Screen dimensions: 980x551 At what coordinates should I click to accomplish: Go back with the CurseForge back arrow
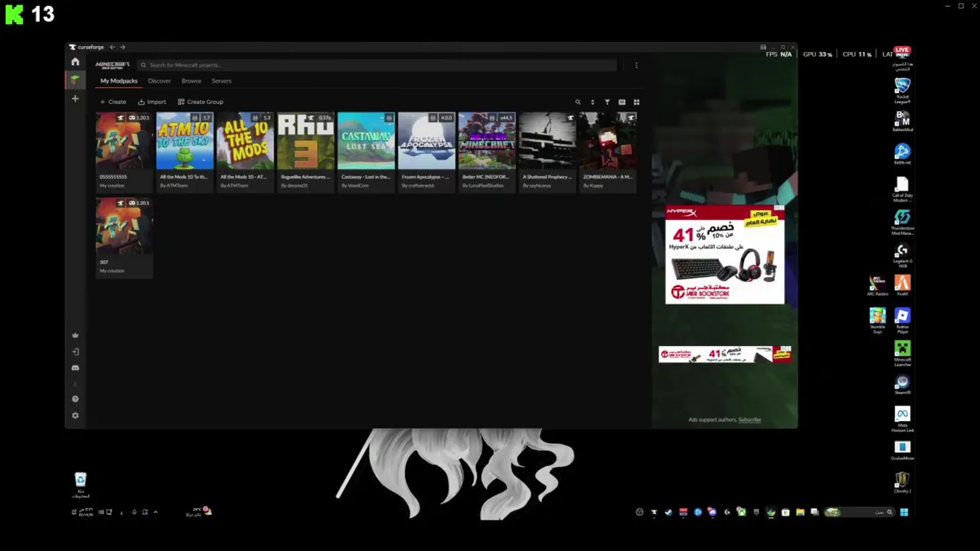pyautogui.click(x=112, y=47)
